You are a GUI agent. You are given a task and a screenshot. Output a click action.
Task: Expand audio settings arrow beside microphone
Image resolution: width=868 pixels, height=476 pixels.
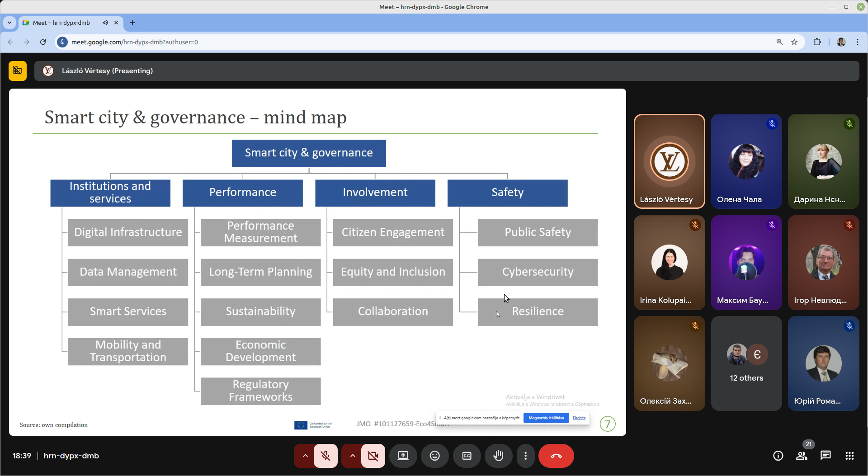(305, 456)
